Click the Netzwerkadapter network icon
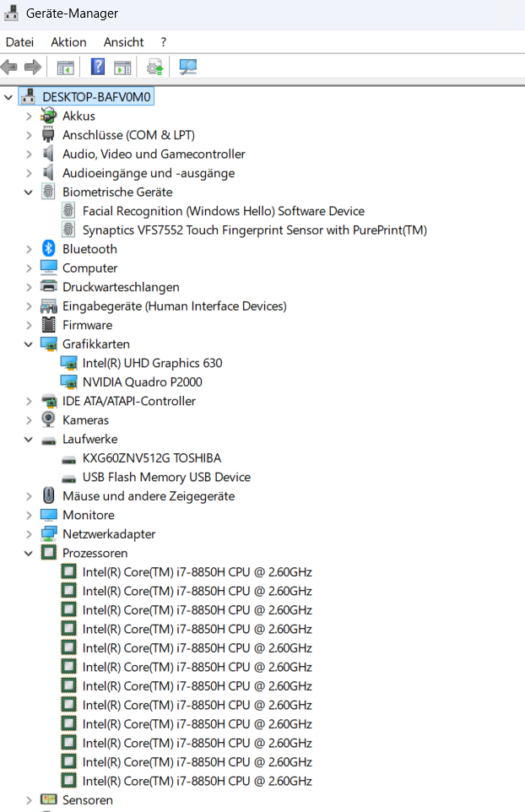Screen dimensions: 525x812 click(x=49, y=533)
